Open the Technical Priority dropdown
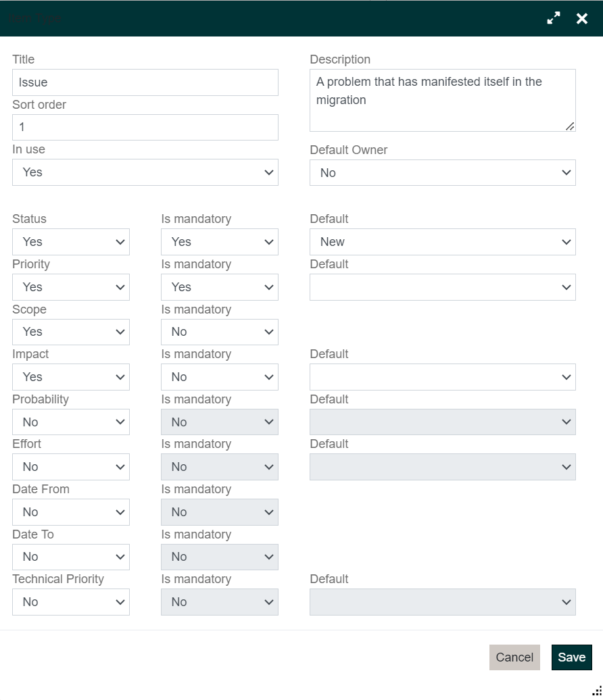The height and width of the screenshot is (700, 603). [71, 602]
